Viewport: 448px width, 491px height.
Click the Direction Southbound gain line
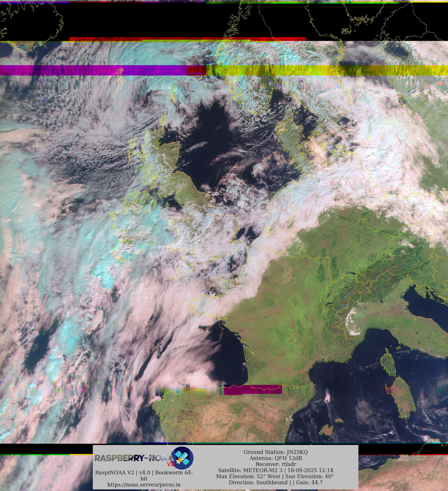(275, 483)
